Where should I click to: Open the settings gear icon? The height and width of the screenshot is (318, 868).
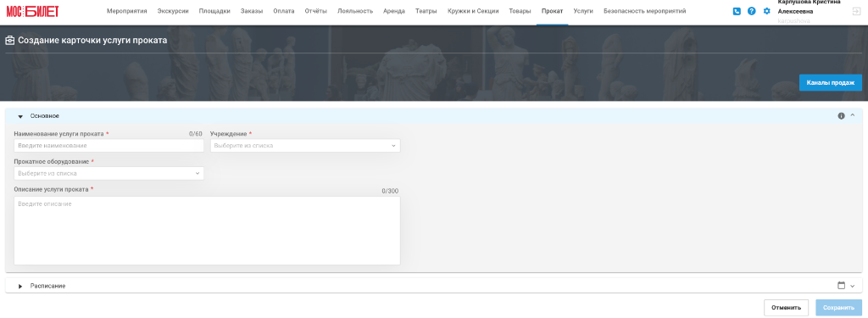[766, 11]
